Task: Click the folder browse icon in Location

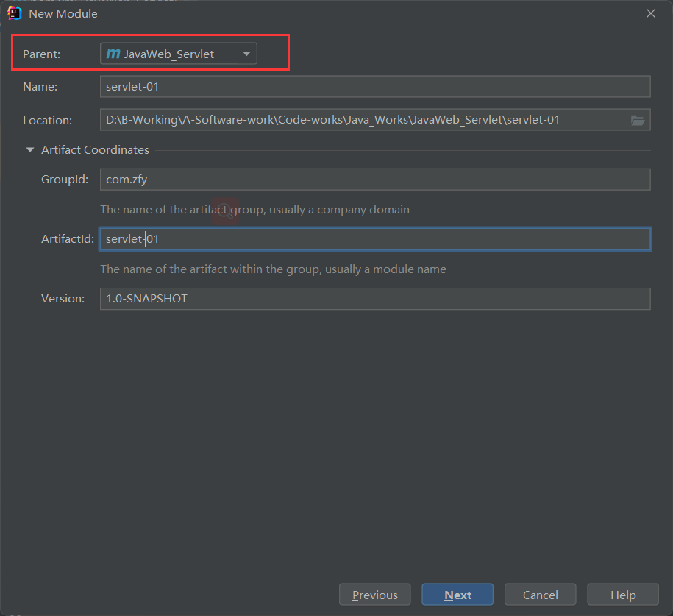Action: tap(637, 120)
